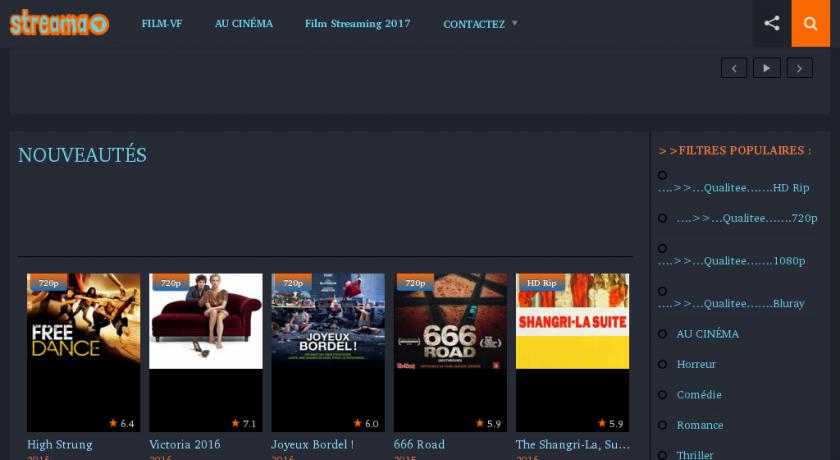Click the NOUVEAUTÉS section heading
Screen dimensions: 840x460
(82, 155)
